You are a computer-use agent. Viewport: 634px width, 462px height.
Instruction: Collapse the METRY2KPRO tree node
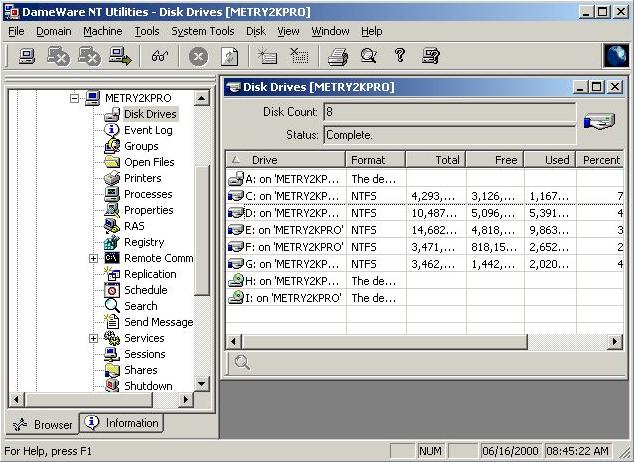74,98
